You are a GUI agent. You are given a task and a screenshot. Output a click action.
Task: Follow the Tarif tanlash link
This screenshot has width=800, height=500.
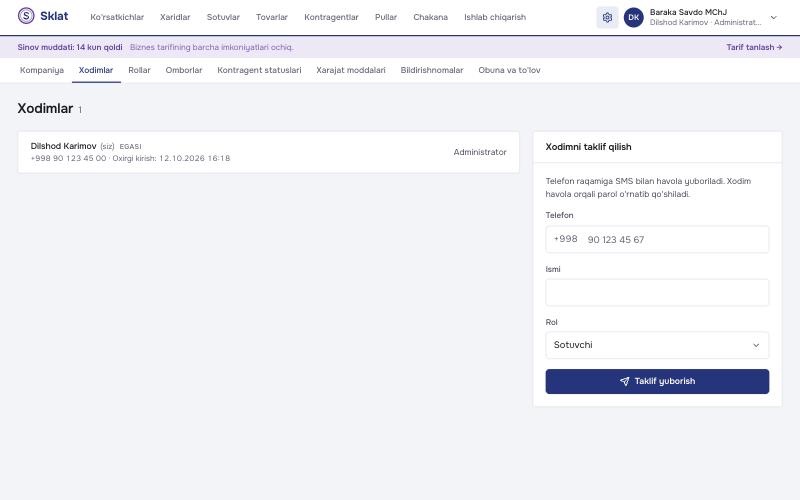(x=754, y=47)
